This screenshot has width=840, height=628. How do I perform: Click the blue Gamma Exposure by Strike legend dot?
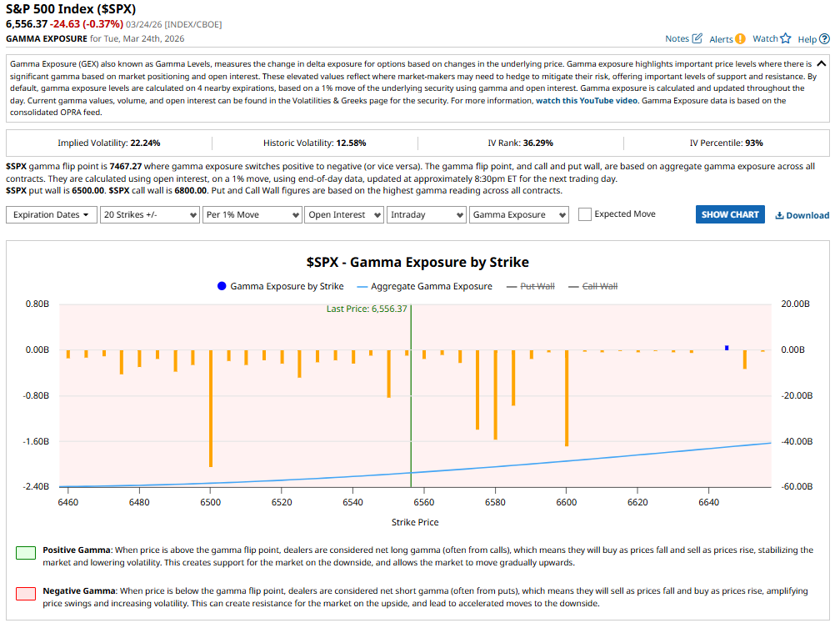pyautogui.click(x=221, y=286)
